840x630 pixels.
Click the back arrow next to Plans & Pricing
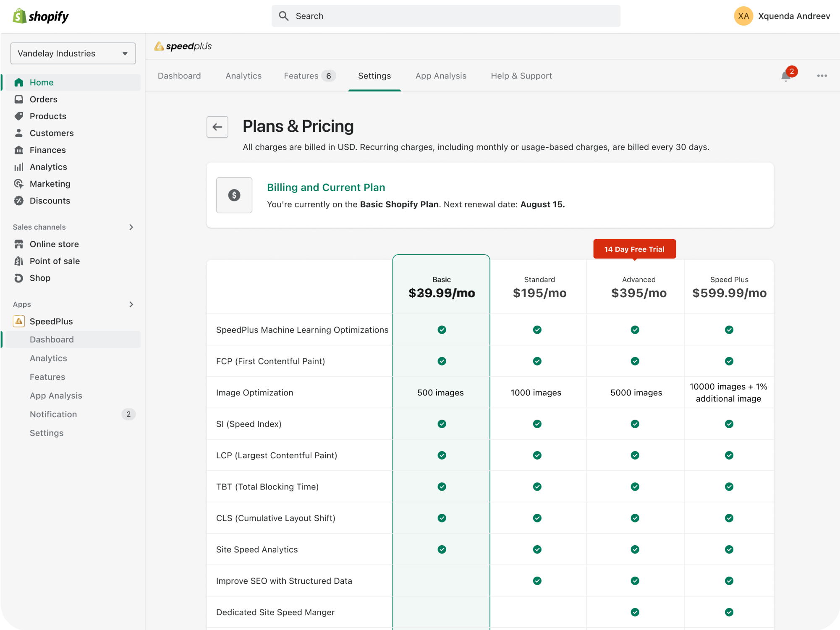[x=217, y=127]
